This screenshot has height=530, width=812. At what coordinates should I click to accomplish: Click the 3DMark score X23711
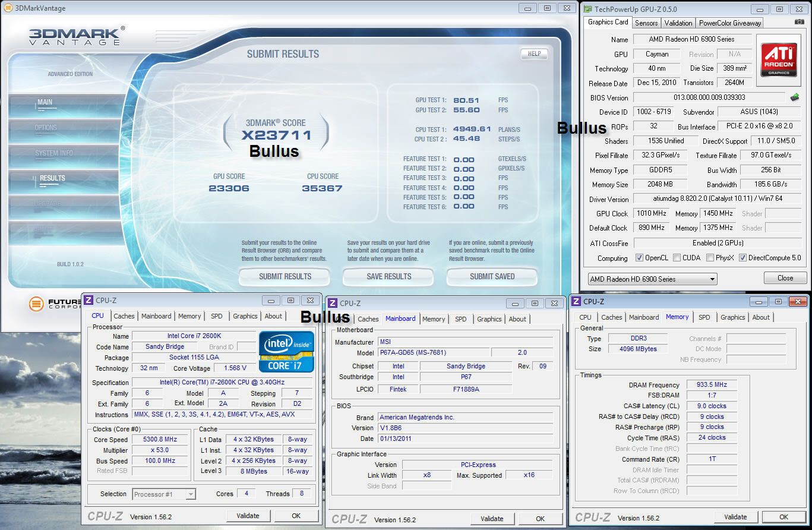coord(277,135)
